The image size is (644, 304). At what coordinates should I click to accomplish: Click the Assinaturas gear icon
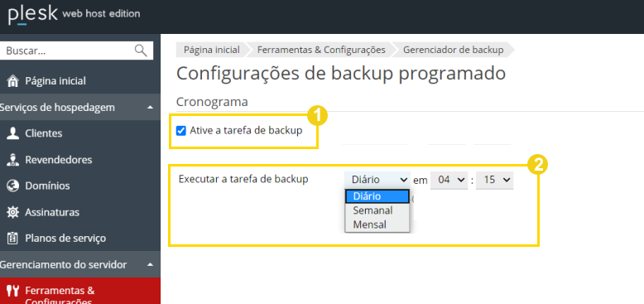pos(13,212)
